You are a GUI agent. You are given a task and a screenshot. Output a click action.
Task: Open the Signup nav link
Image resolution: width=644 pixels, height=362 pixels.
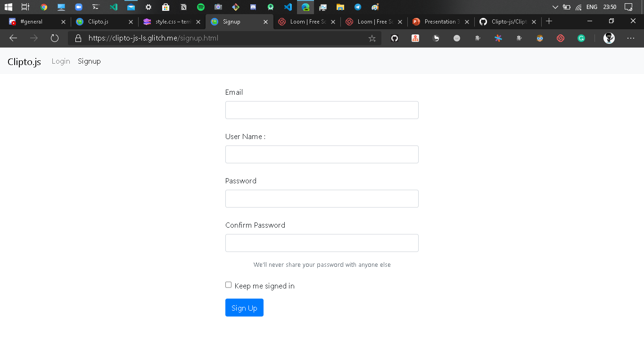(x=89, y=61)
